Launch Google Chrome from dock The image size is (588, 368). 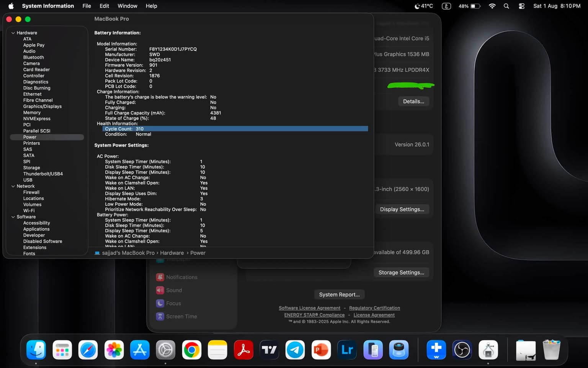point(192,350)
